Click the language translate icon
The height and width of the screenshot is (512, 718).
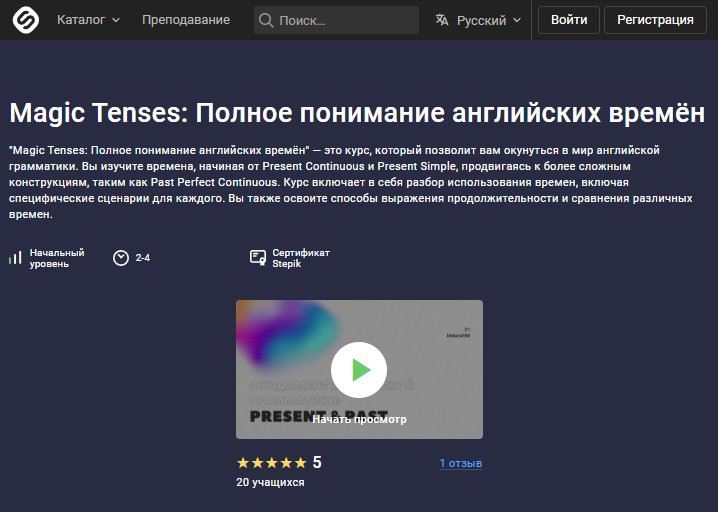pos(442,20)
